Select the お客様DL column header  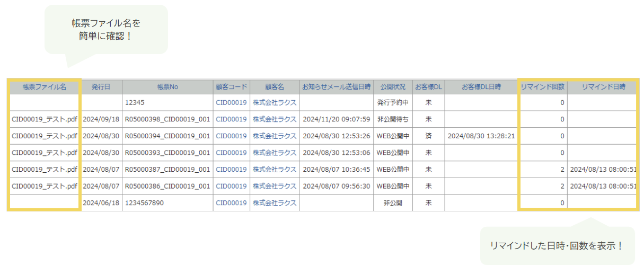tap(428, 87)
